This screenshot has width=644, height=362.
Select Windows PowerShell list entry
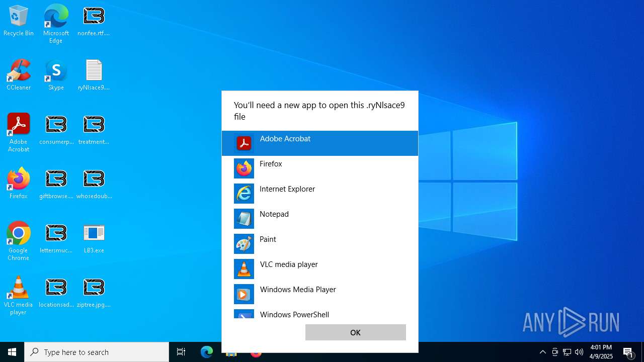319,313
